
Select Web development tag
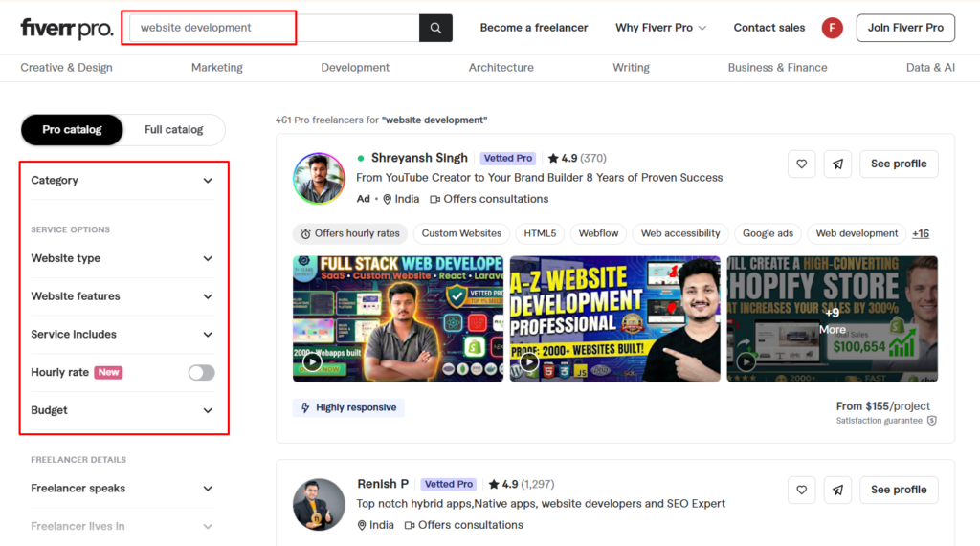click(x=857, y=233)
